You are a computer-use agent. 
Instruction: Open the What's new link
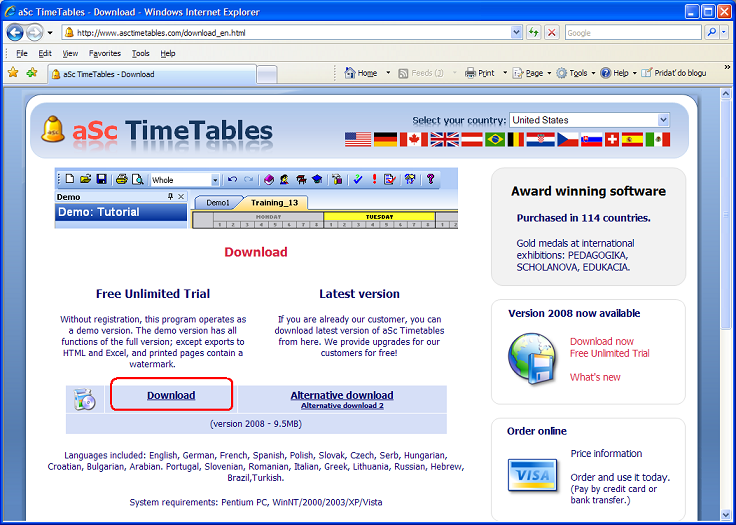point(595,377)
